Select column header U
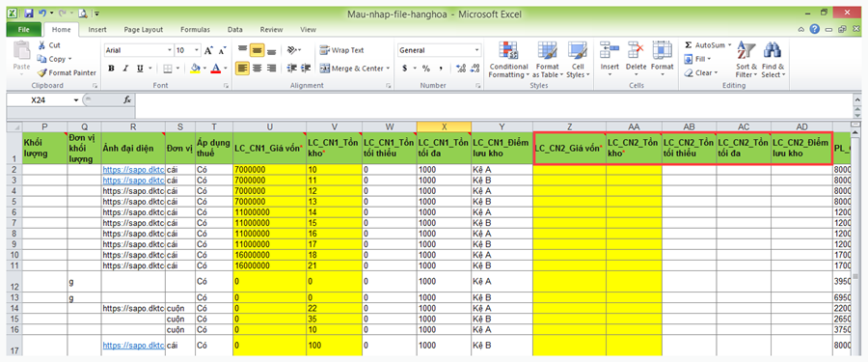868x362 pixels. 270,126
